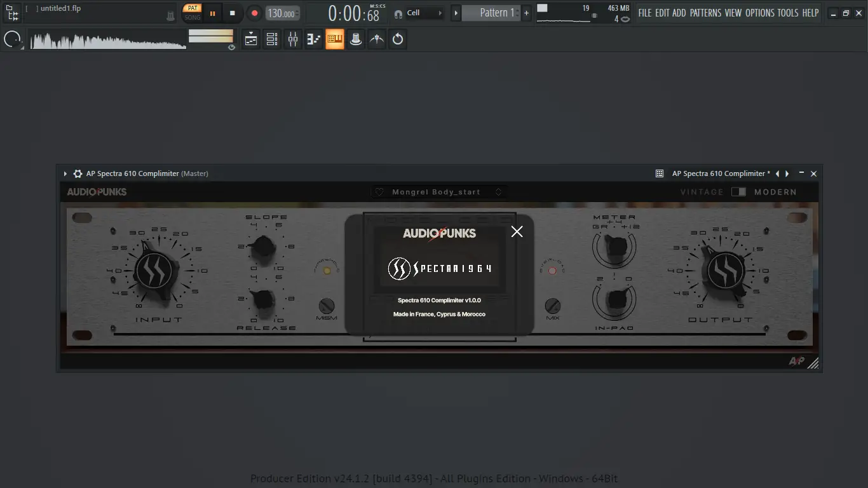Open the Spectra plugin settings gear
The width and height of the screenshot is (868, 488).
coord(77,173)
